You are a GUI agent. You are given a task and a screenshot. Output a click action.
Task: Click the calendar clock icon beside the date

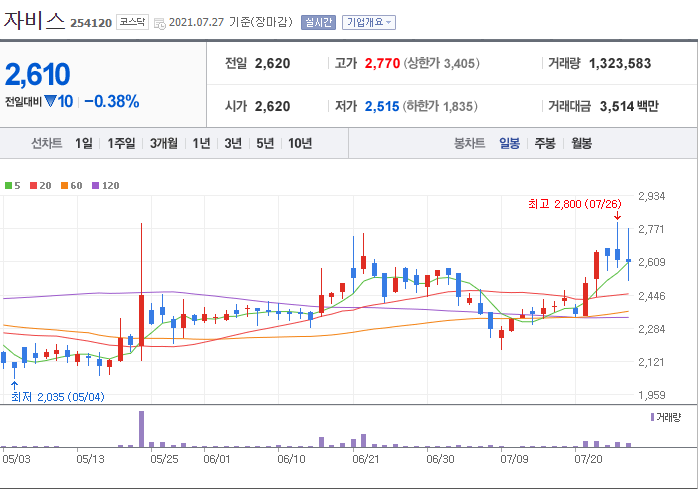point(160,24)
